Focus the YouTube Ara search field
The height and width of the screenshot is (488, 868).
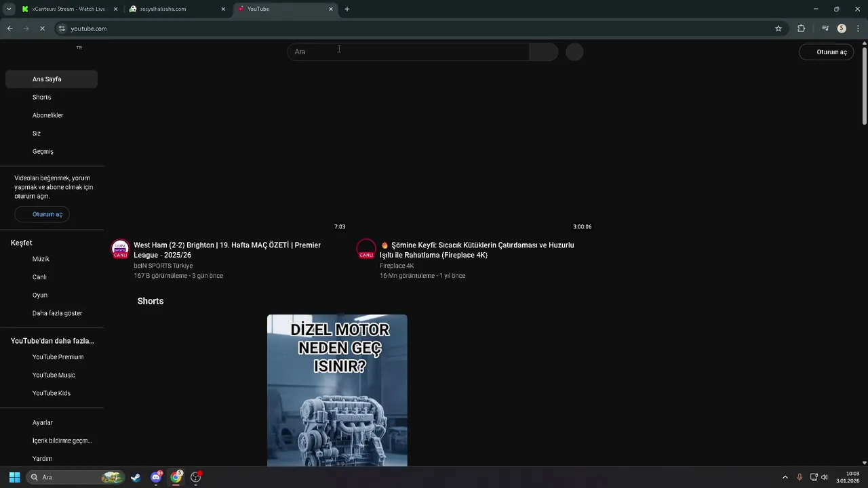point(408,52)
